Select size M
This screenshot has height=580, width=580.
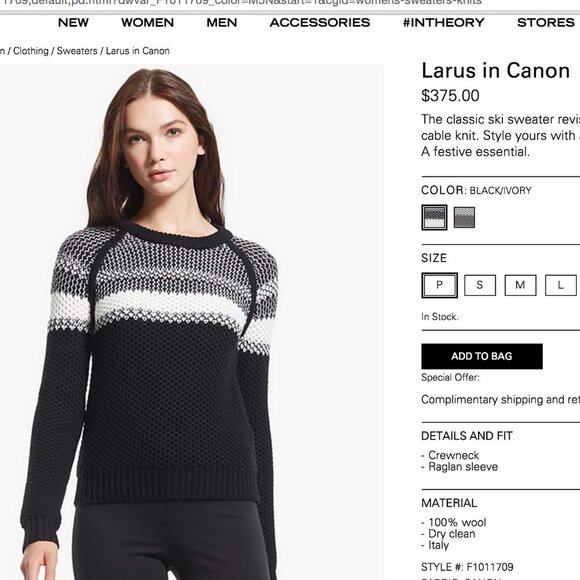[520, 285]
